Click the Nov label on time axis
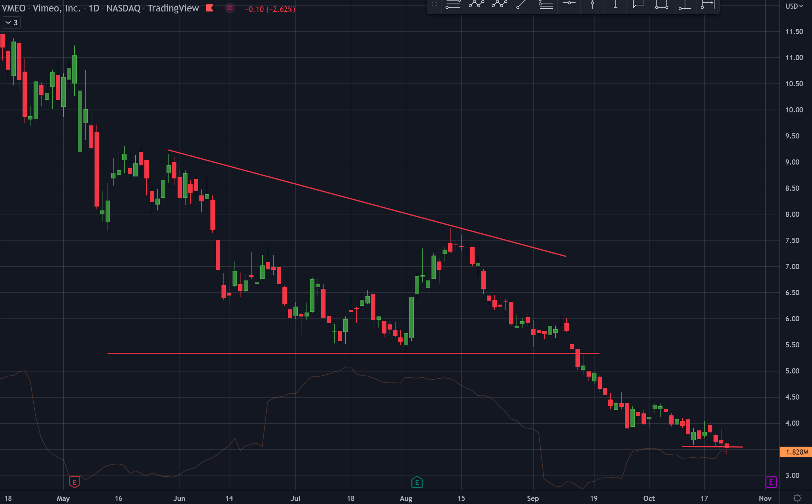Screen dimensions: 812x504 [765, 498]
